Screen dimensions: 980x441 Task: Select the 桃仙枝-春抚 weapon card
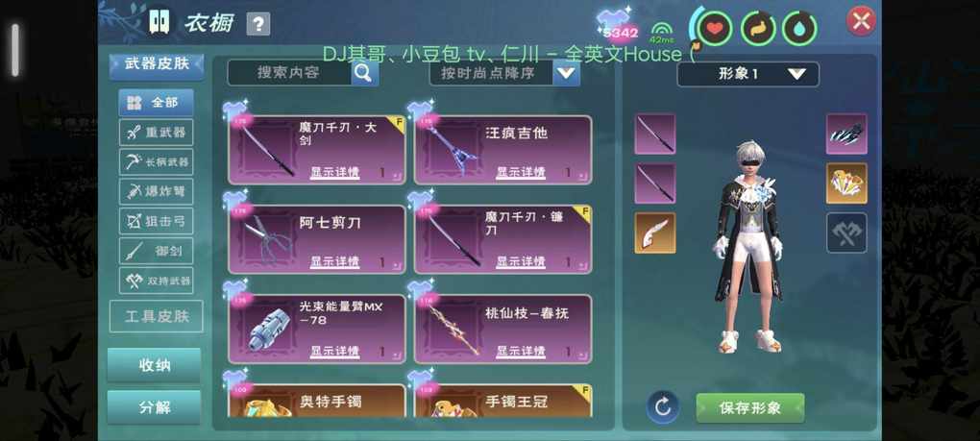503,329
